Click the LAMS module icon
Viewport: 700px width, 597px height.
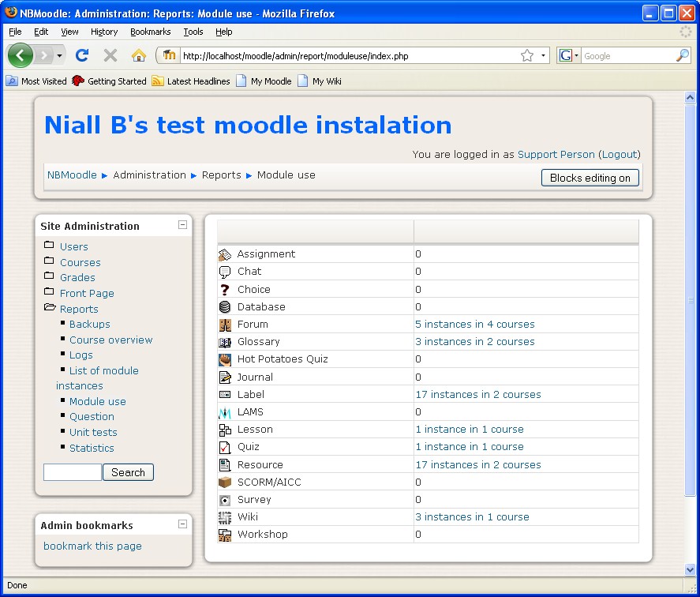coord(225,412)
